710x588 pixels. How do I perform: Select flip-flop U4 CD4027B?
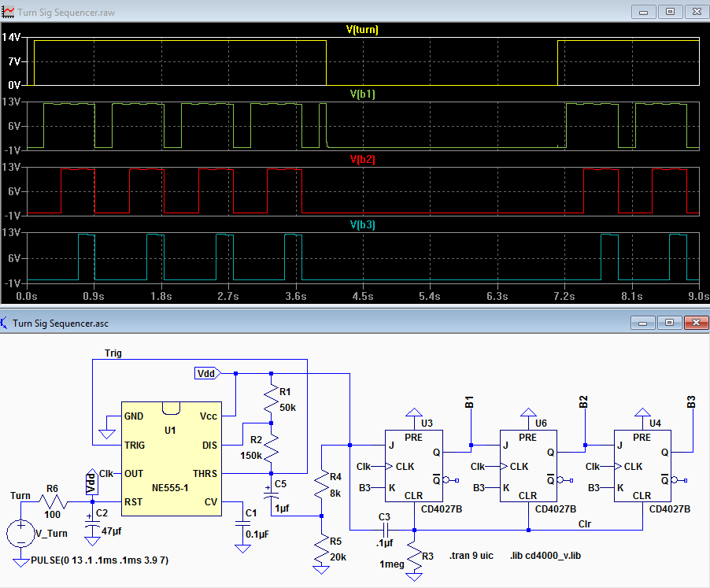pyautogui.click(x=642, y=466)
